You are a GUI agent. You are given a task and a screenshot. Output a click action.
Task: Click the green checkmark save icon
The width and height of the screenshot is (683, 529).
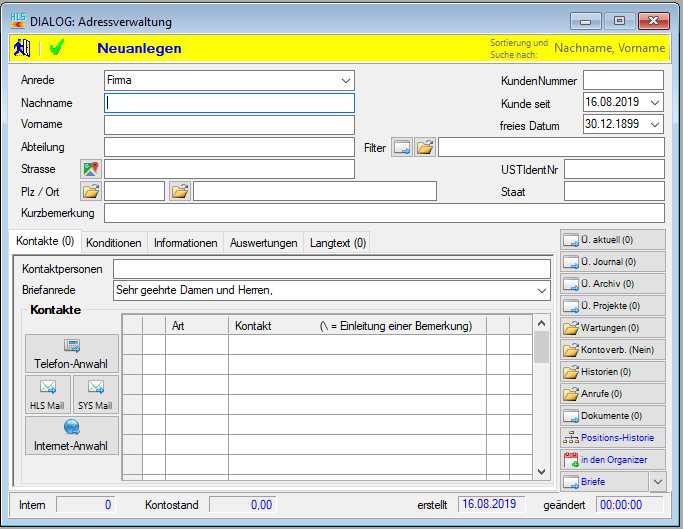pyautogui.click(x=56, y=47)
